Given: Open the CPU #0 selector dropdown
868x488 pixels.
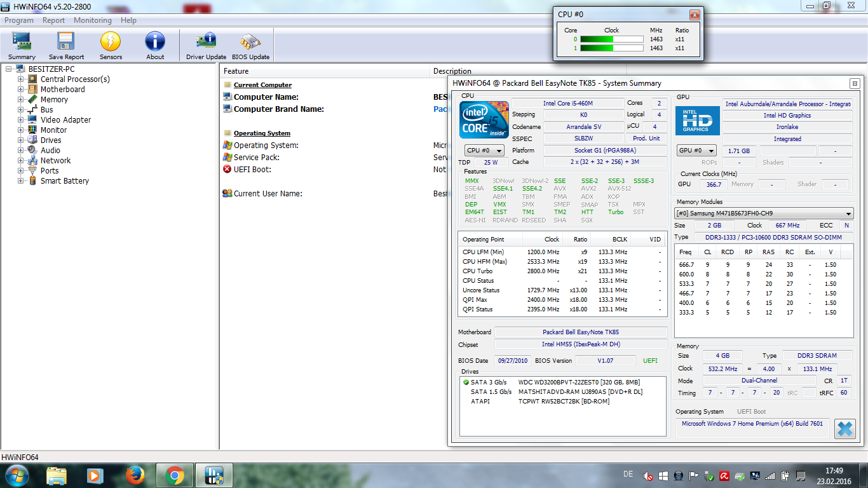Looking at the screenshot, I should 484,151.
